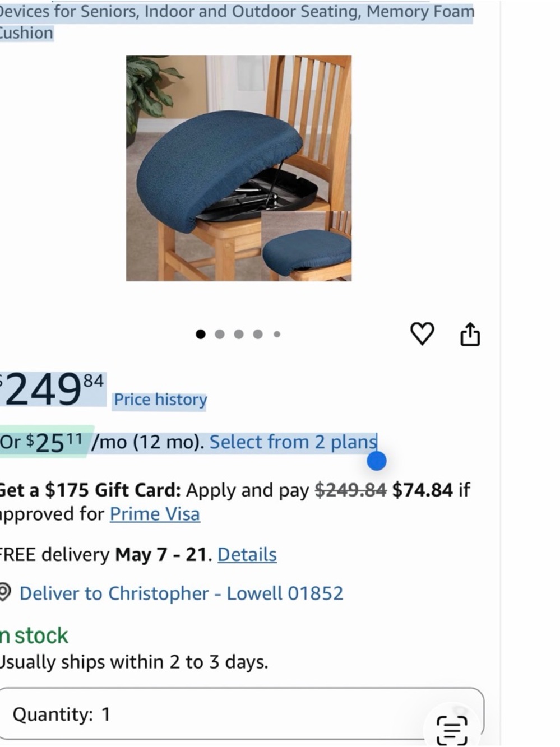Tap the product title text

pyautogui.click(x=237, y=22)
